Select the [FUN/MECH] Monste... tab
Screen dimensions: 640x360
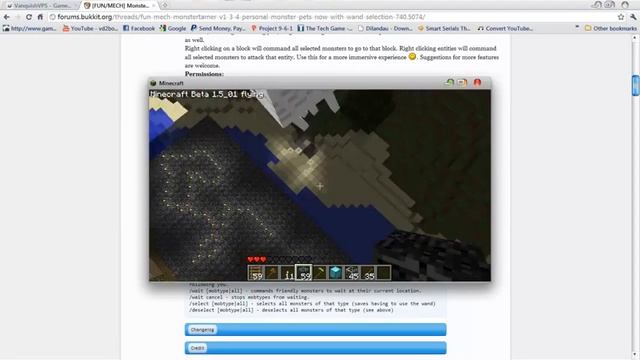tap(120, 6)
